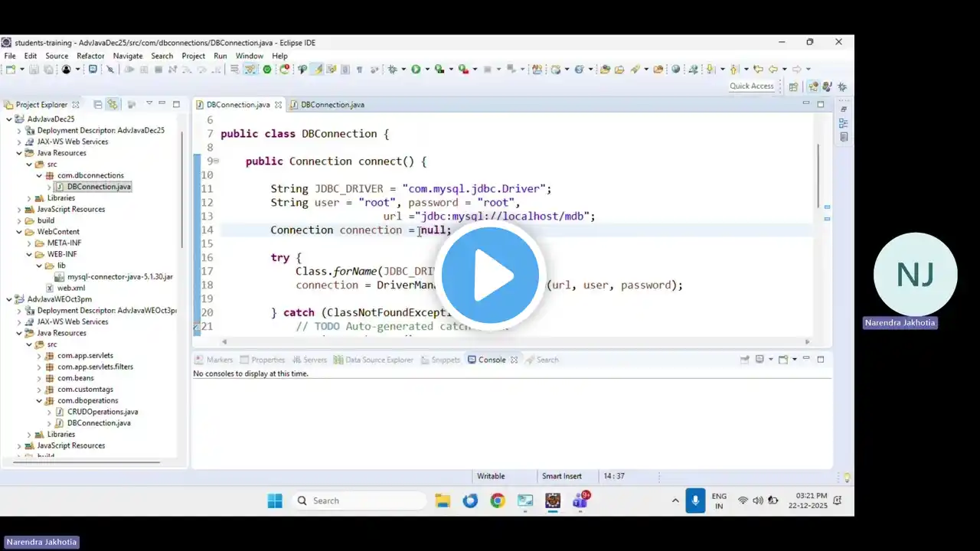Expand the META-INF folder
The width and height of the screenshot is (980, 551).
29,243
